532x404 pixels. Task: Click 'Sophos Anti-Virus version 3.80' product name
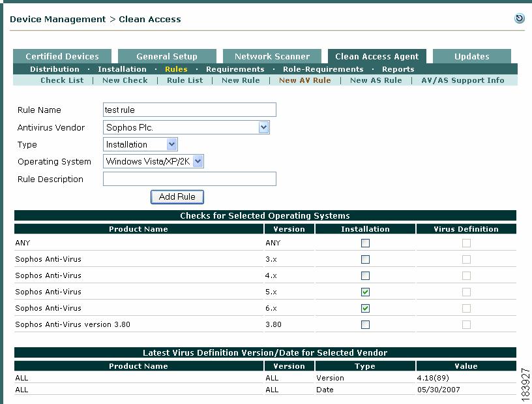pos(72,324)
